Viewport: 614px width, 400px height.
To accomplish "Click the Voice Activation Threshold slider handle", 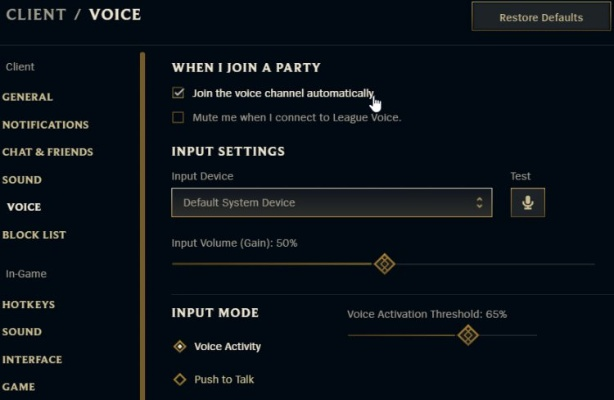I will 467,335.
